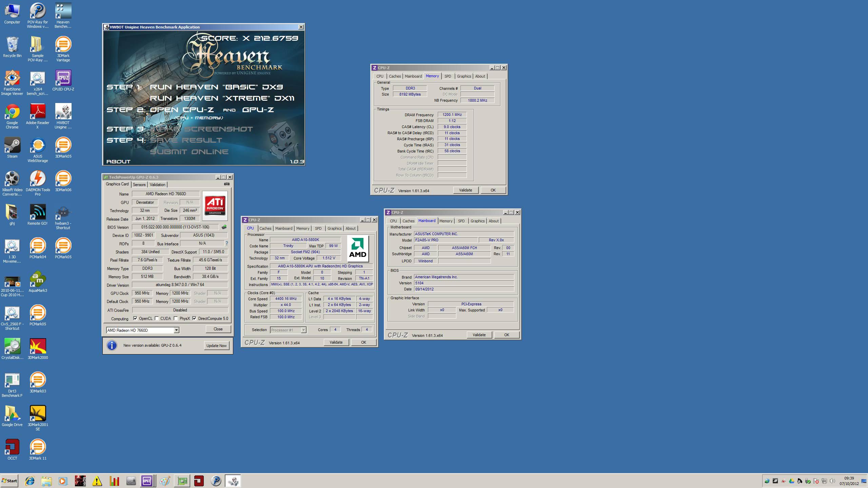Viewport: 868px width, 488px height.
Task: Open HWBOT Unigine desktop shortcut
Action: tap(63, 116)
